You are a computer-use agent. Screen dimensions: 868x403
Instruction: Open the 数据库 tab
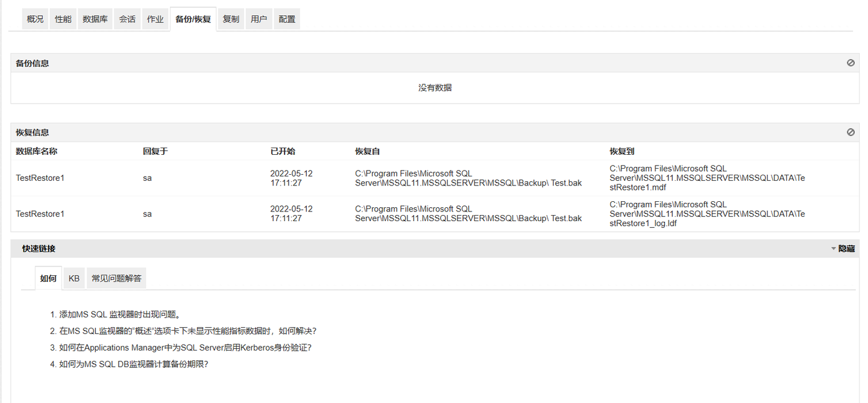(x=95, y=19)
